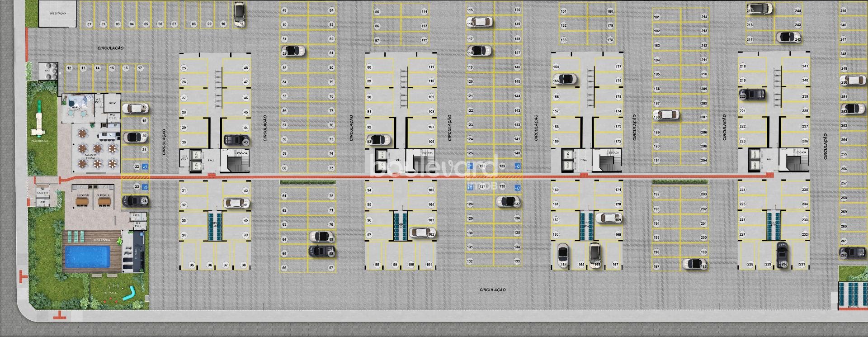This screenshot has height=337, width=868.
Task: Click the wheelchair symbol in spot 23
Action: [x=145, y=187]
